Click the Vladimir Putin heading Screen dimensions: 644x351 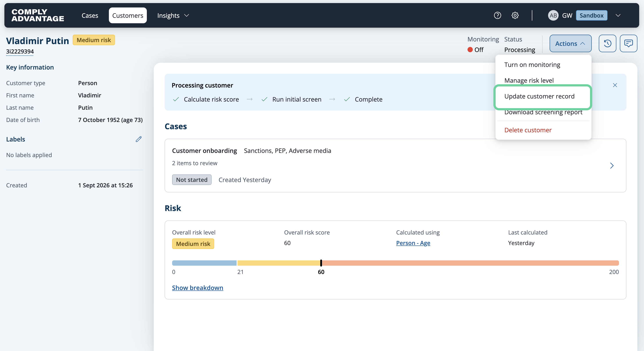[38, 41]
